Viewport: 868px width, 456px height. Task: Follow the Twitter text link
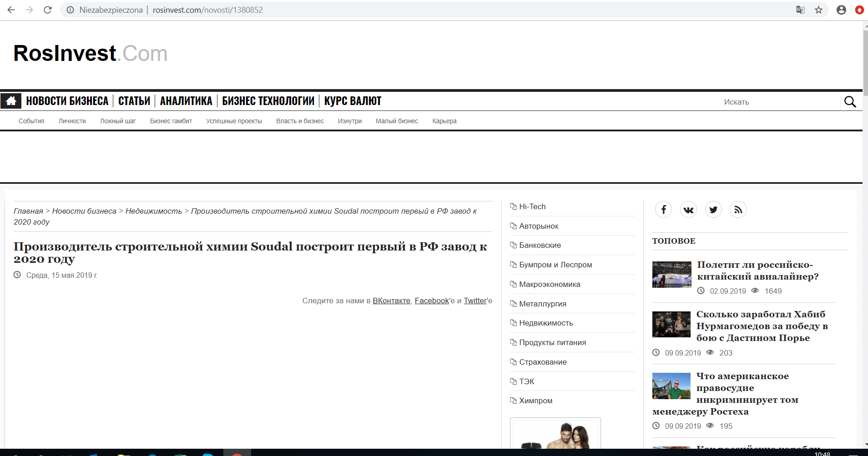coord(475,301)
